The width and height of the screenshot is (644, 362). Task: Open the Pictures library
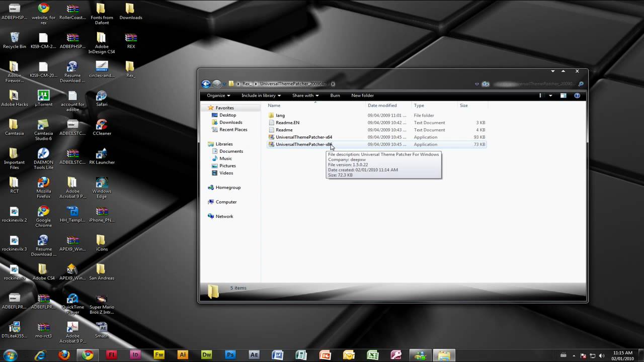point(227,166)
